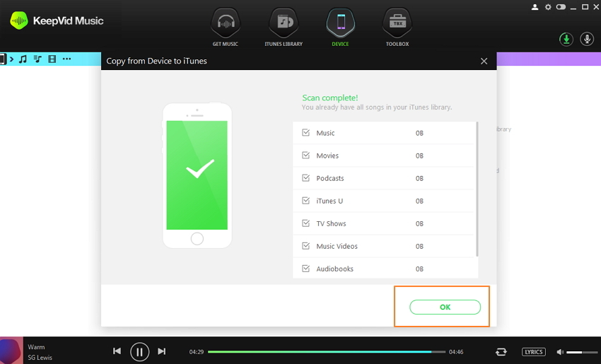The height and width of the screenshot is (364, 601).
Task: Click the microphone record icon
Action: pyautogui.click(x=587, y=39)
